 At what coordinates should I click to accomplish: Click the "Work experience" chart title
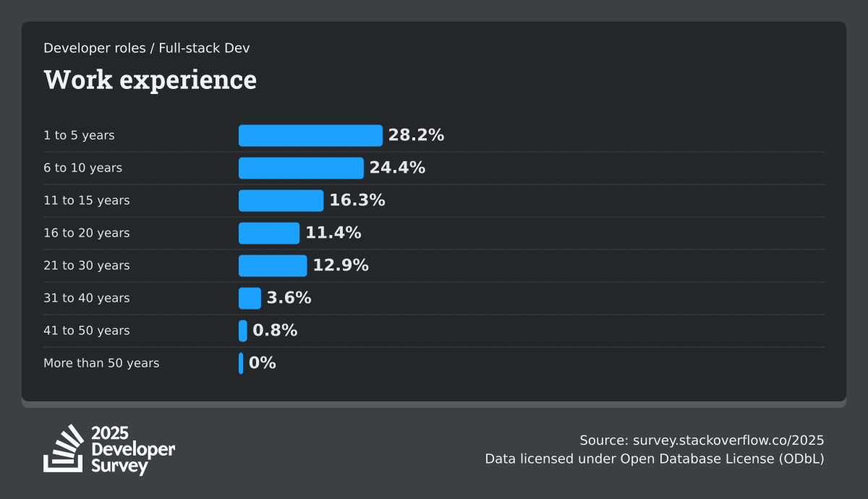(150, 80)
